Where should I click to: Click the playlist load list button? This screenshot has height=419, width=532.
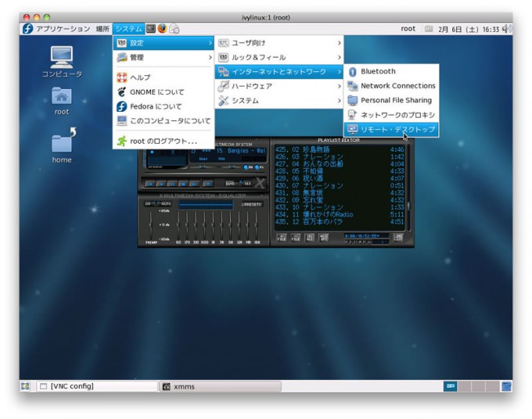[x=398, y=238]
